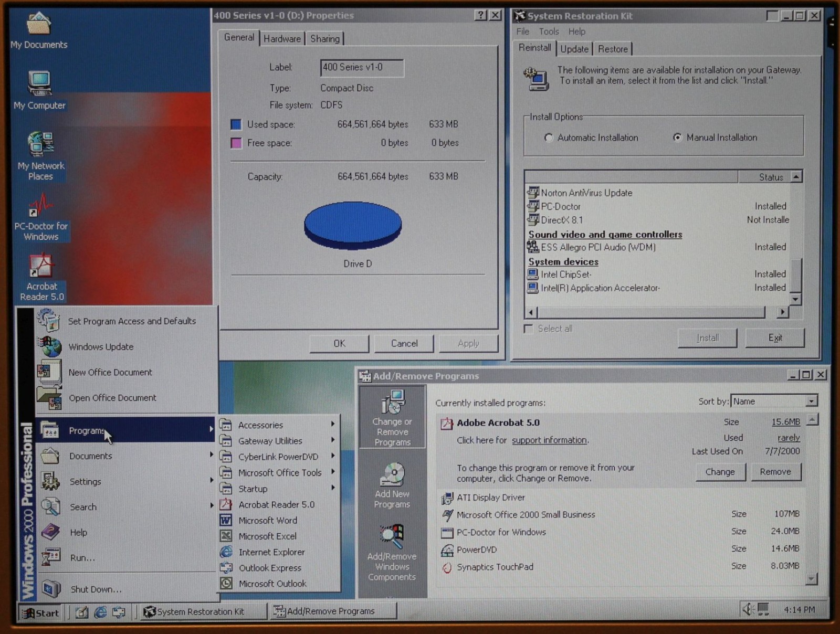Image resolution: width=840 pixels, height=634 pixels.
Task: Click the Run icon in Start menu
Action: point(51,557)
